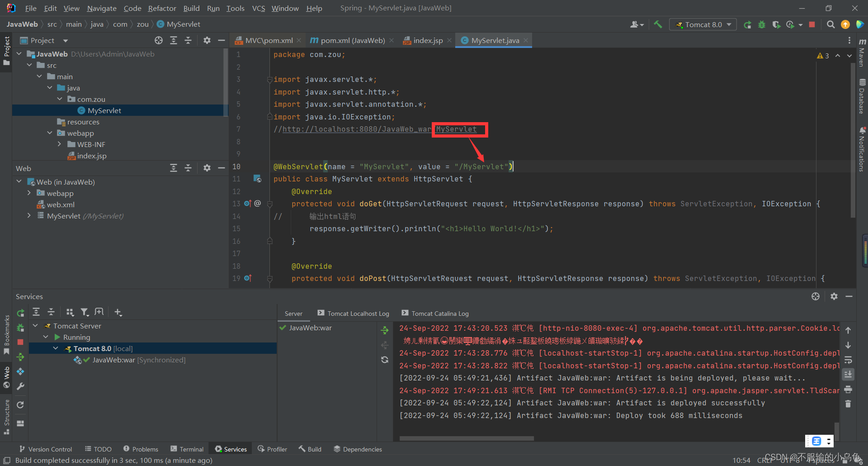The height and width of the screenshot is (466, 868).
Task: Open the Version Control tool window
Action: coord(46,449)
